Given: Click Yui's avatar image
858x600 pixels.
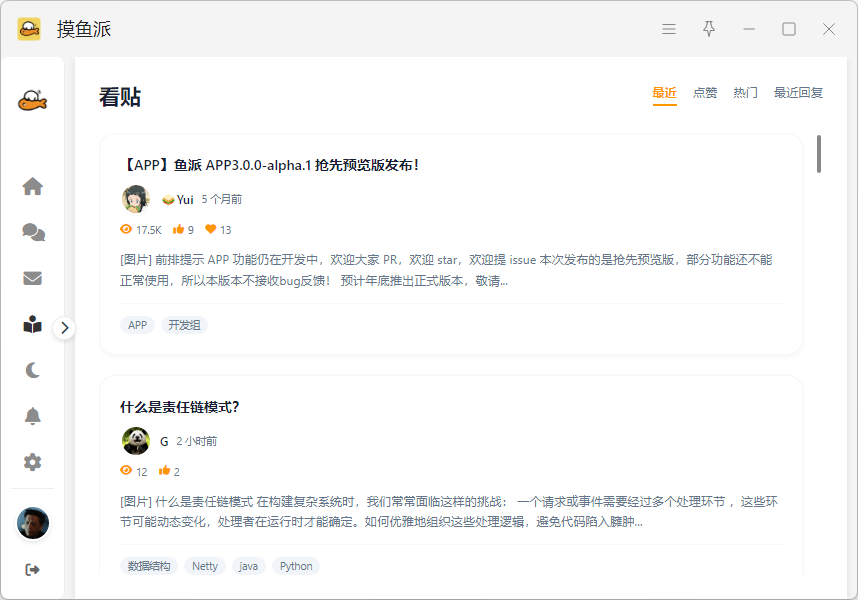Looking at the screenshot, I should 136,199.
